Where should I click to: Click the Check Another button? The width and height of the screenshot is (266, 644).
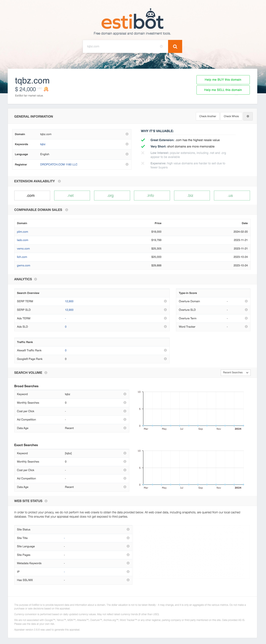click(208, 116)
